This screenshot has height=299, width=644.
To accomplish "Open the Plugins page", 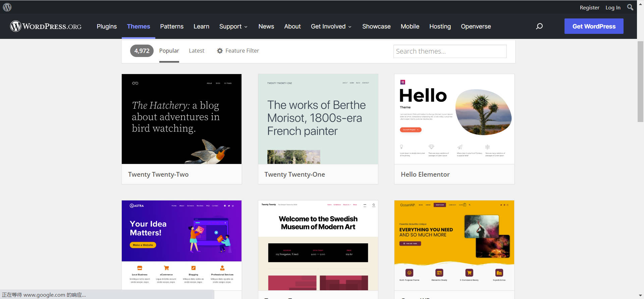I will (x=107, y=26).
